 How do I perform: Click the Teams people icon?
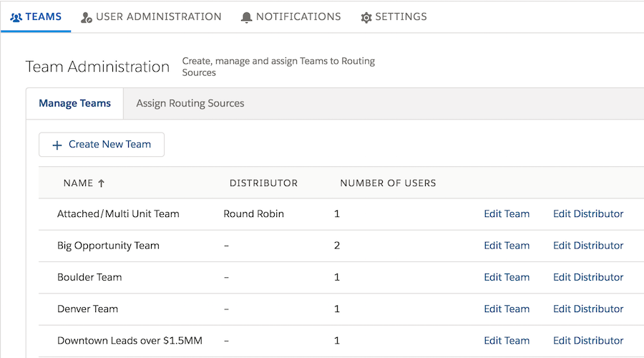(16, 17)
